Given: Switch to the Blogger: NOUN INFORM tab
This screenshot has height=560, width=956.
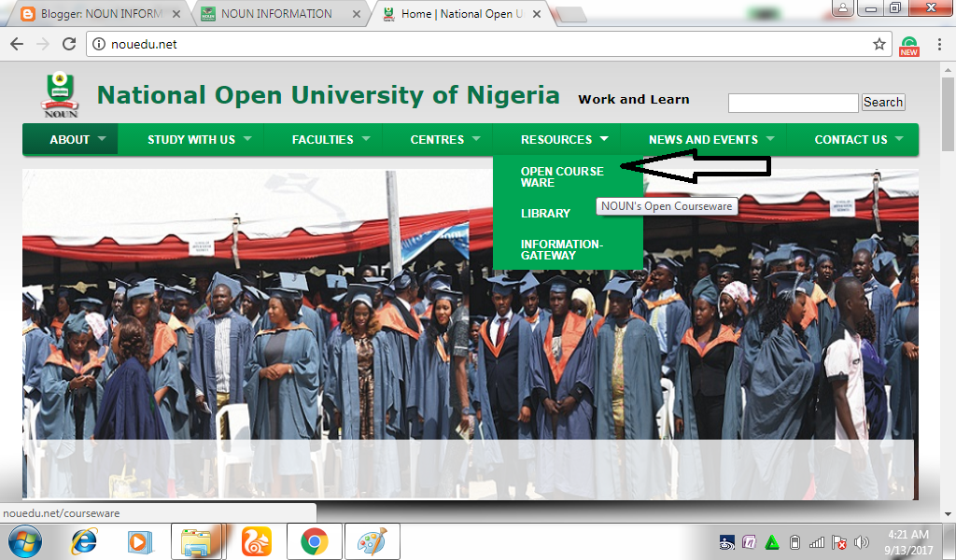Looking at the screenshot, I should (101, 14).
